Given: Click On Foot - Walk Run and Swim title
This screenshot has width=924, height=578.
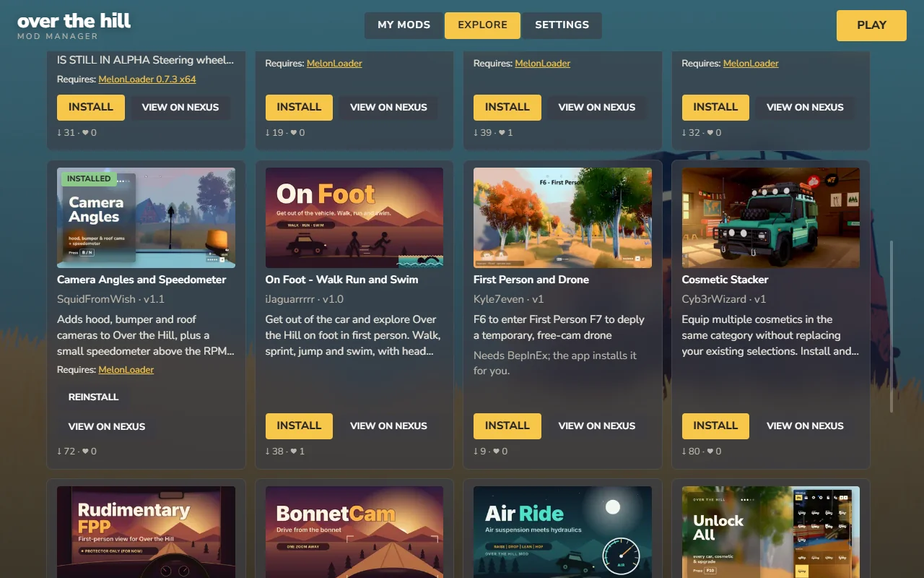Looking at the screenshot, I should pos(341,280).
